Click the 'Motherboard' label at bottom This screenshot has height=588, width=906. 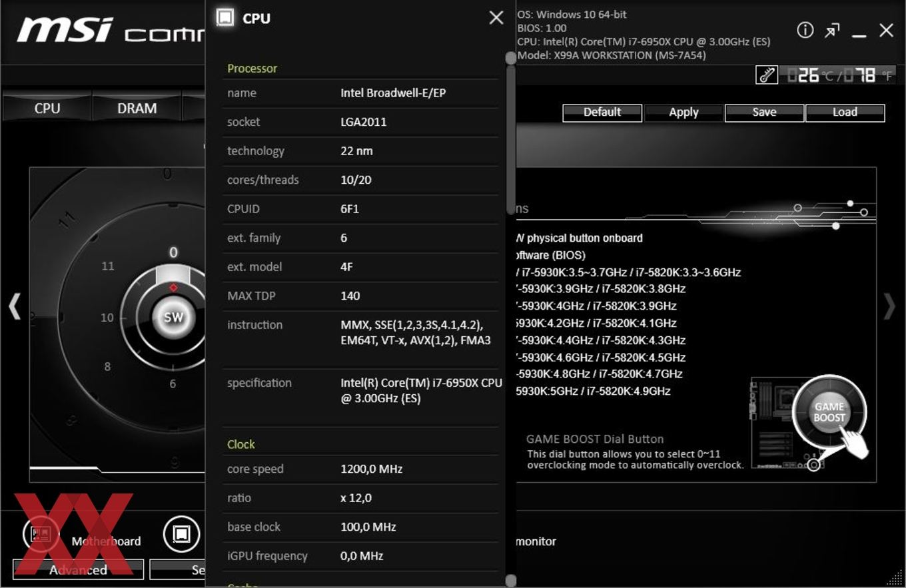tap(107, 541)
